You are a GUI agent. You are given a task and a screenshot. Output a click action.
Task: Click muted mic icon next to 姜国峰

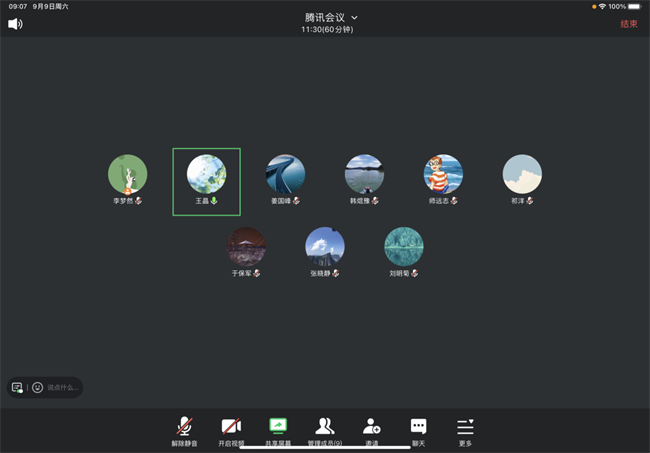click(296, 201)
